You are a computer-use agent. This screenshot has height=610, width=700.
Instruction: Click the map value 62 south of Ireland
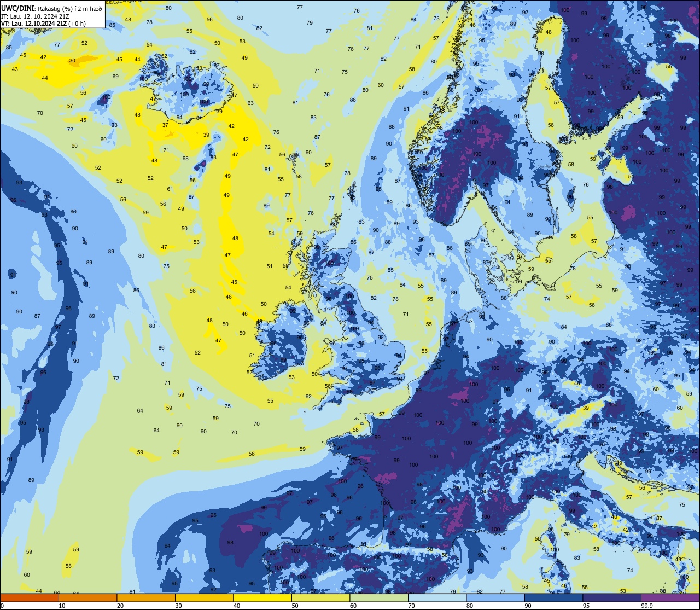coord(308,397)
